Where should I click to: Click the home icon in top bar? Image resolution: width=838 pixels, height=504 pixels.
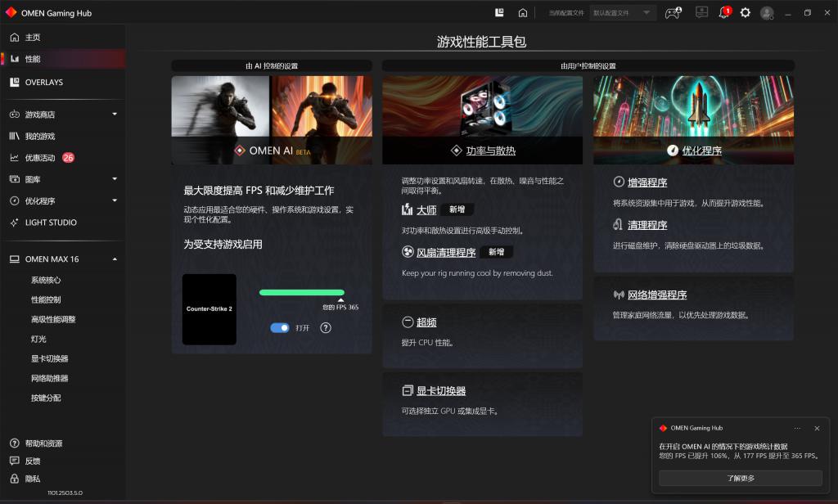[x=523, y=12]
